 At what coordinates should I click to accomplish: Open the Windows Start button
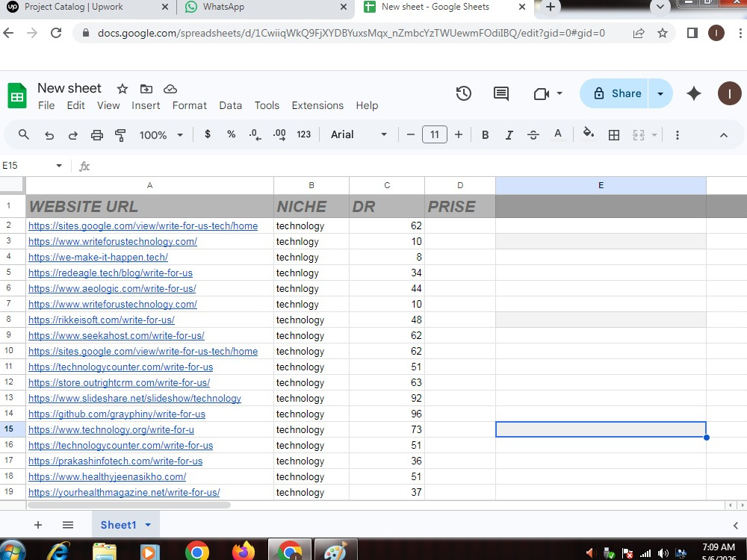click(x=12, y=552)
